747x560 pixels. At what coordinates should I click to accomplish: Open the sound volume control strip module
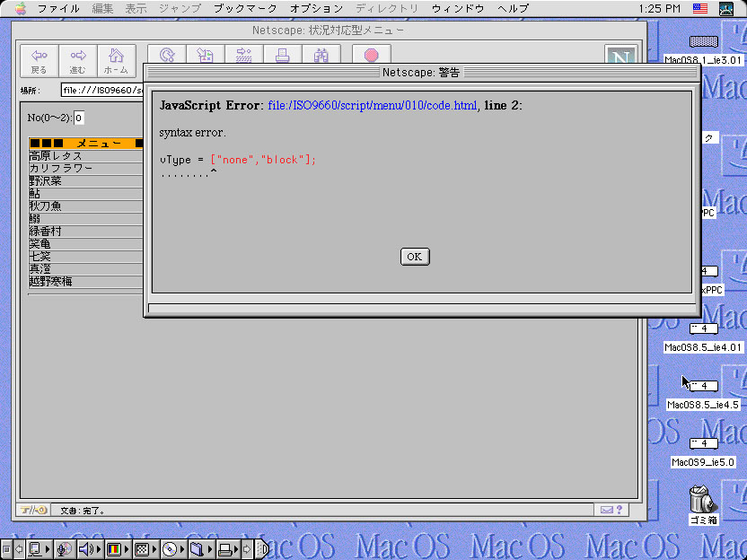point(90,549)
